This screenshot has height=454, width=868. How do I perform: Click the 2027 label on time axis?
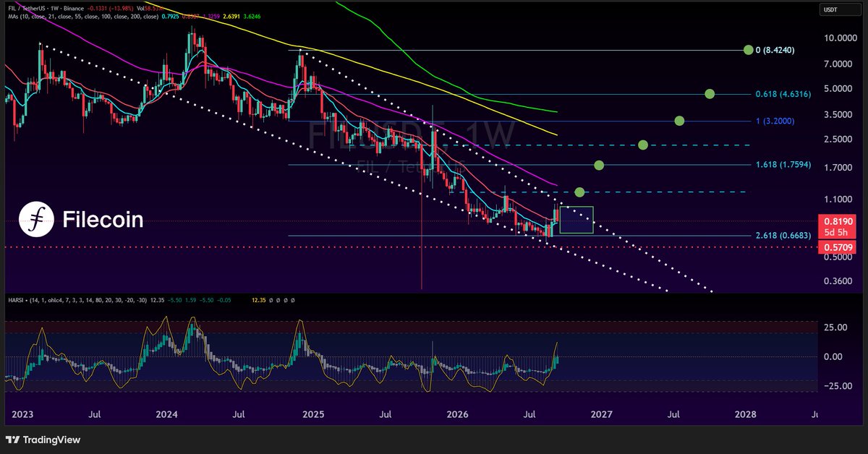(x=602, y=415)
